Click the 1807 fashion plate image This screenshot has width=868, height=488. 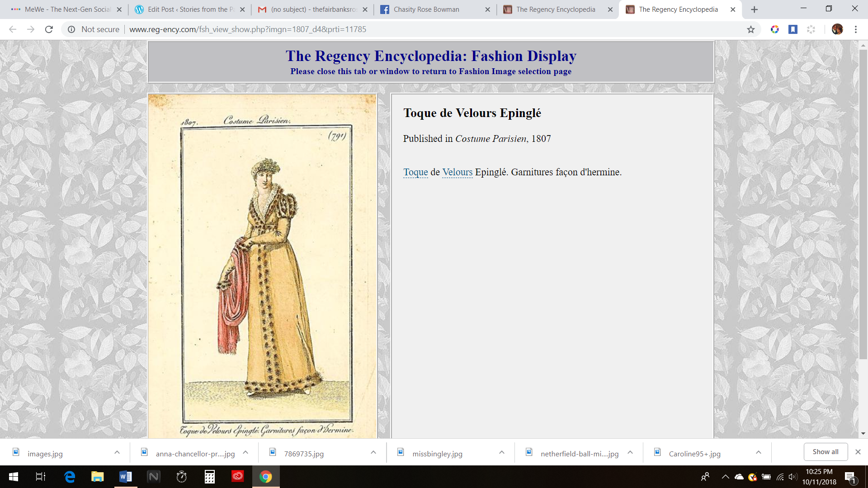point(262,266)
